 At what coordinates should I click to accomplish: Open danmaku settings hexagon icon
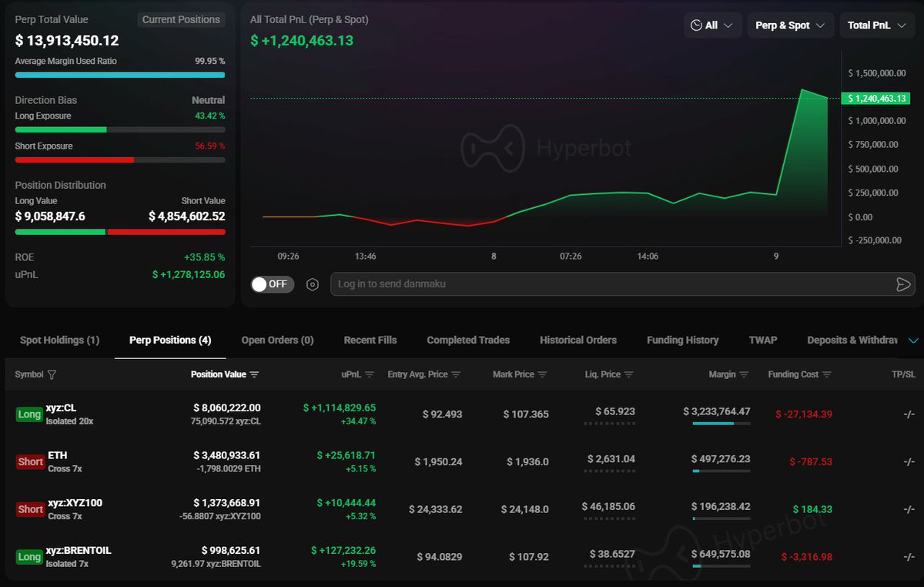(x=313, y=284)
